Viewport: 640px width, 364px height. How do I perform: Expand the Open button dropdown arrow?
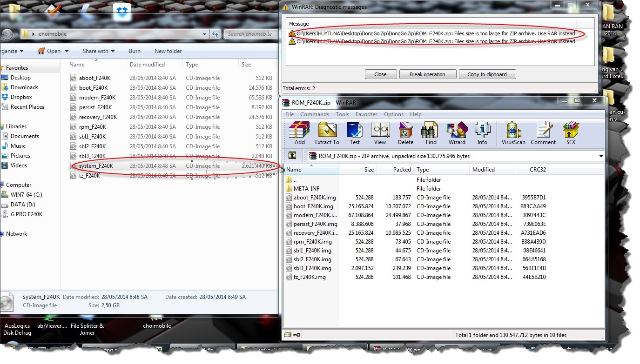click(67, 51)
